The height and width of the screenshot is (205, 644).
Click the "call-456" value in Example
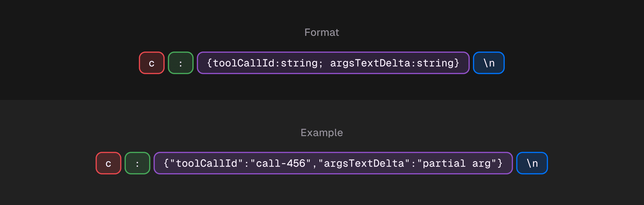click(x=281, y=164)
